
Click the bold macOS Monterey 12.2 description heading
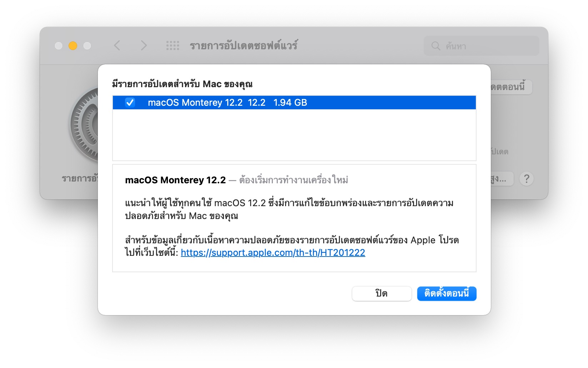click(175, 180)
